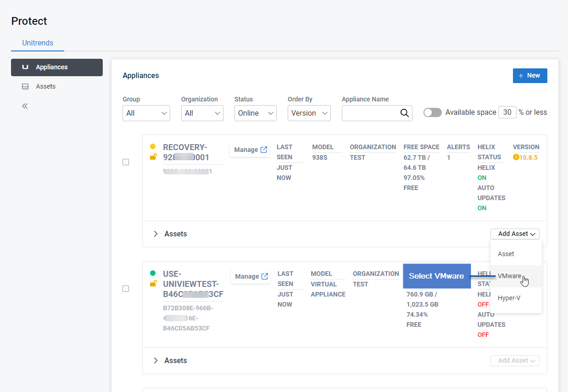Click unlocked padlock icon on RECOVERY appliance
568x392 pixels.
click(x=153, y=157)
